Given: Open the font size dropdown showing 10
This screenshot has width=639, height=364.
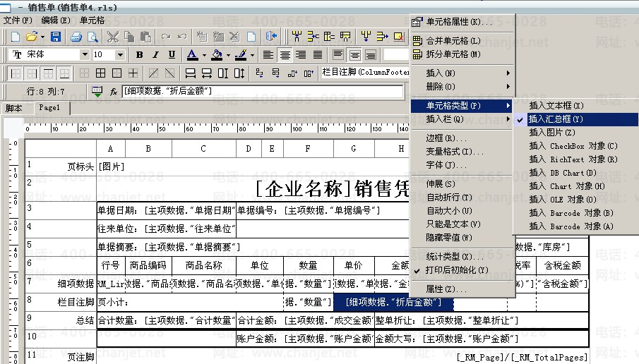Looking at the screenshot, I should point(120,54).
